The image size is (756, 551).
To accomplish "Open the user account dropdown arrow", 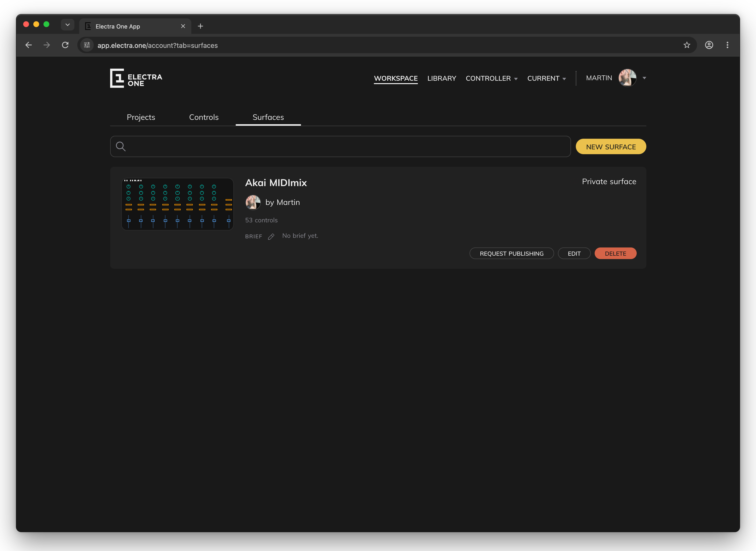I will (x=644, y=78).
